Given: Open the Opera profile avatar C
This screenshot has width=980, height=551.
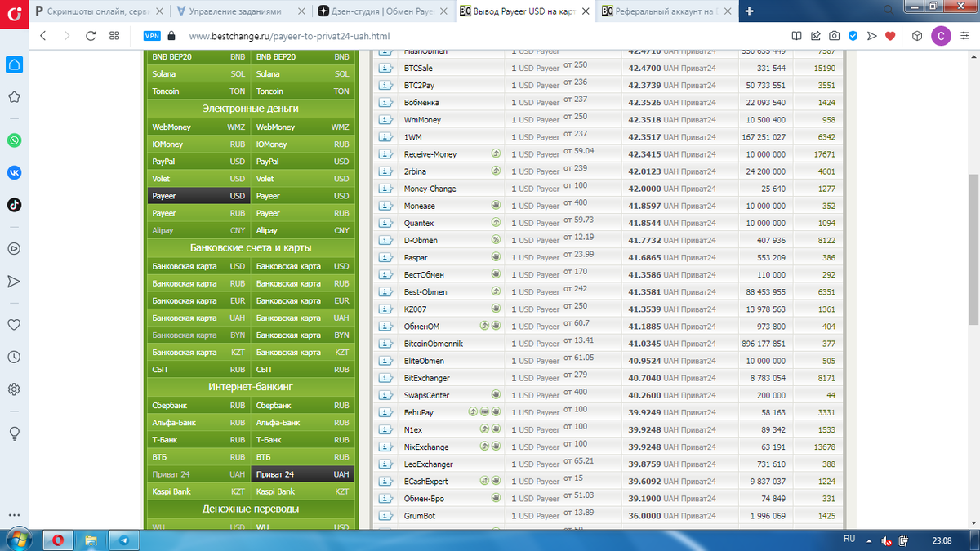Looking at the screenshot, I should tap(941, 36).
